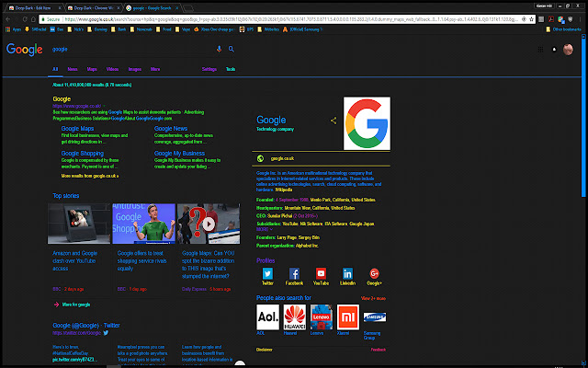
Task: Play the Google Maps story video thumbnail
Action: (x=208, y=224)
